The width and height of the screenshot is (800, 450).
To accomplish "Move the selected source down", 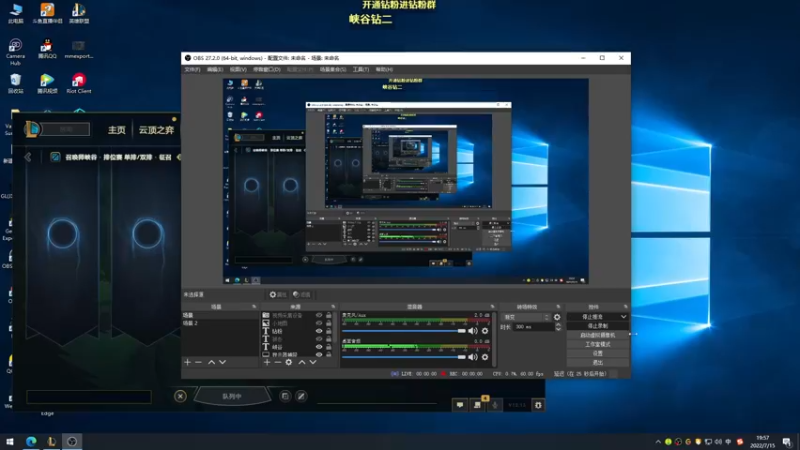I will click(x=313, y=362).
